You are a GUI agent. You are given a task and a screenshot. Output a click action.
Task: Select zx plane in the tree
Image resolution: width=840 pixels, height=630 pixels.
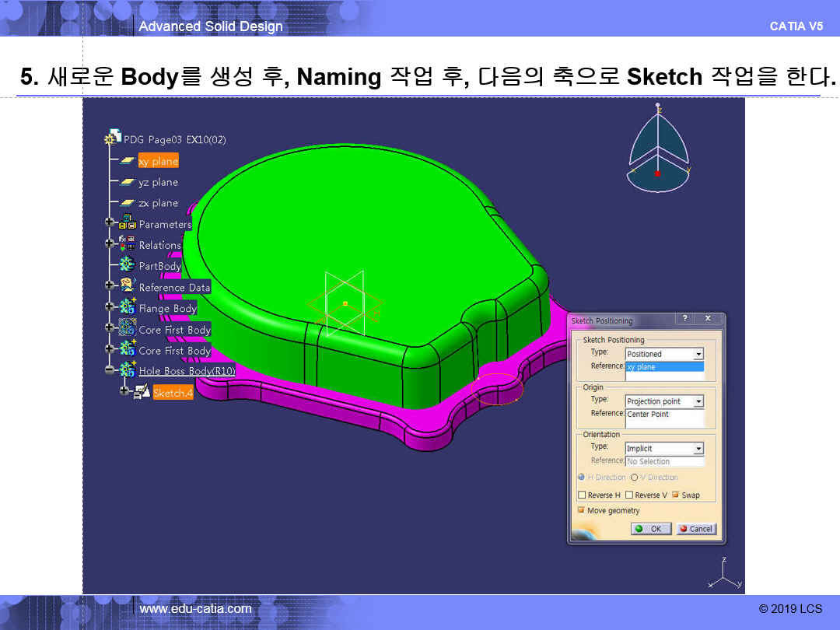tap(158, 203)
